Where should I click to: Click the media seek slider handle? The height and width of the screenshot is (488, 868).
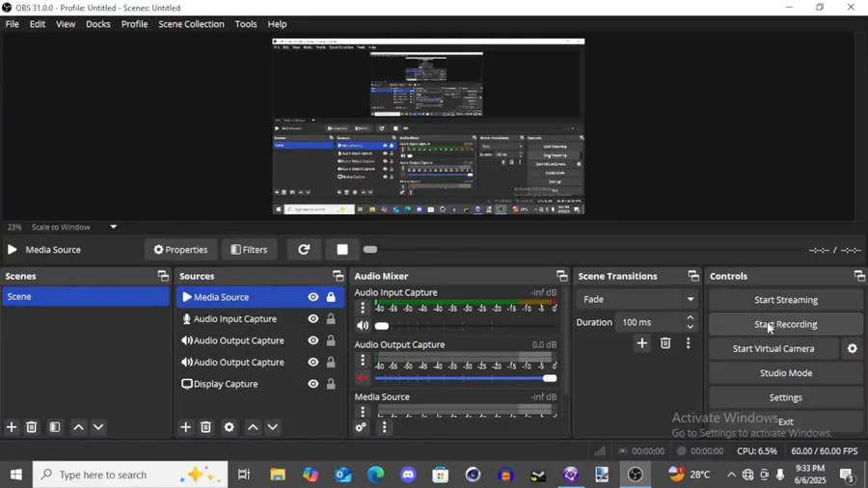(x=370, y=250)
